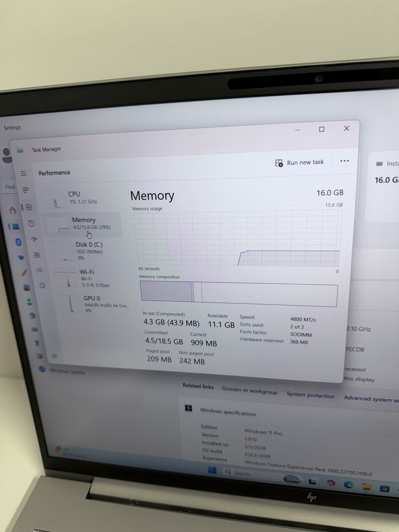The image size is (399, 532).
Task: Click the SODIMM form factor value
Action: pos(301,334)
